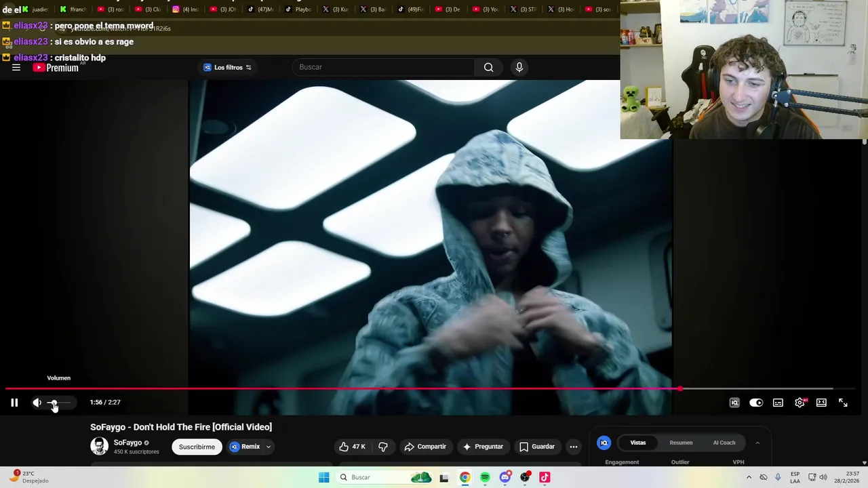
Task: Click the IQ icon in the player controls
Action: tap(734, 403)
